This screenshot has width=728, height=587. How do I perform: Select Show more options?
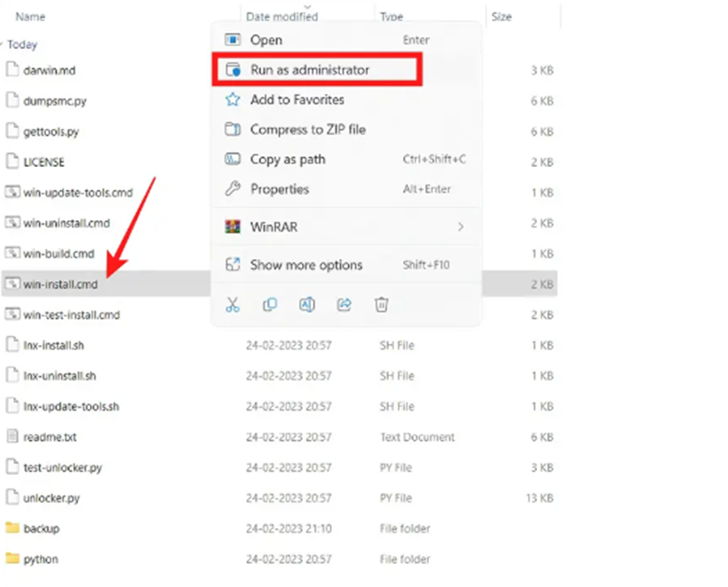(x=346, y=265)
